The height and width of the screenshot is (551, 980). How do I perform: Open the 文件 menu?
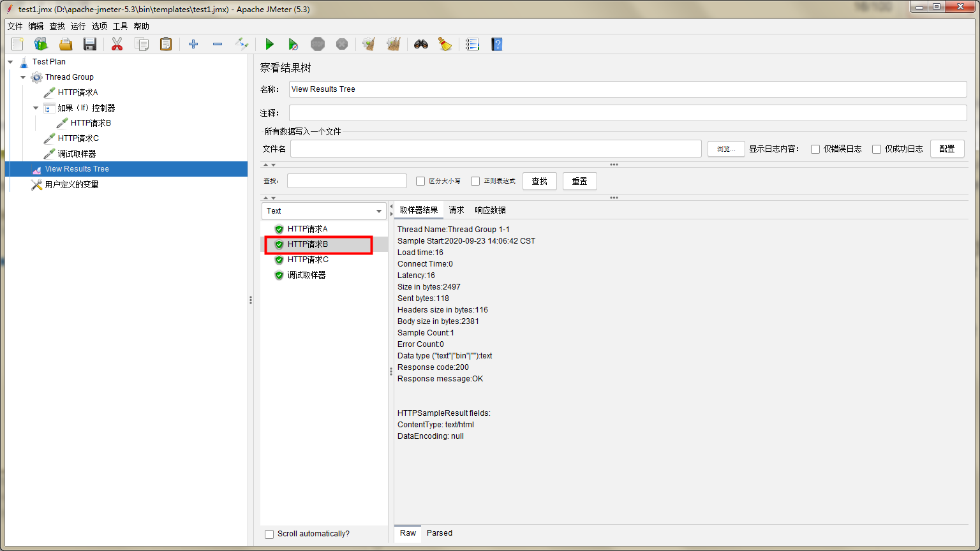[15, 26]
